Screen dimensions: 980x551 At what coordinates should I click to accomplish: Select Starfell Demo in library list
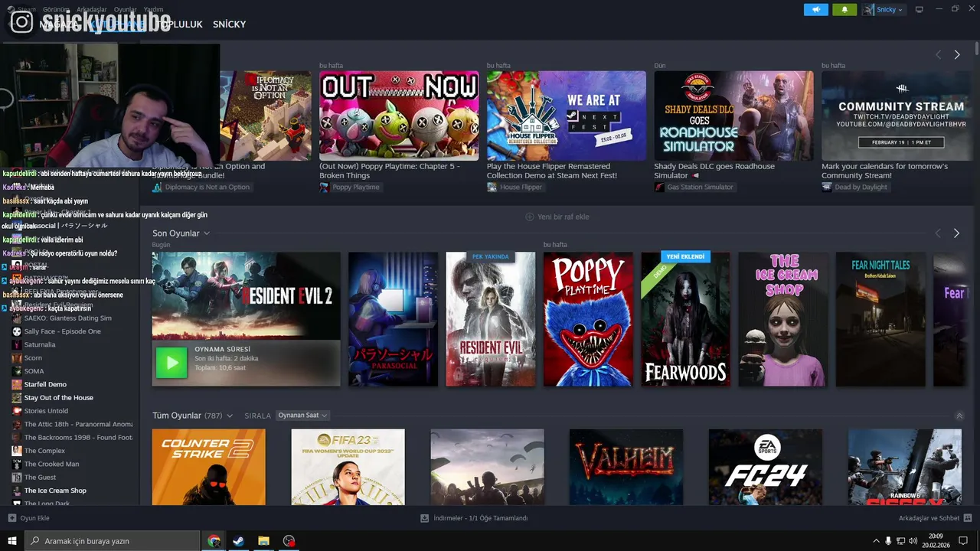coord(45,384)
